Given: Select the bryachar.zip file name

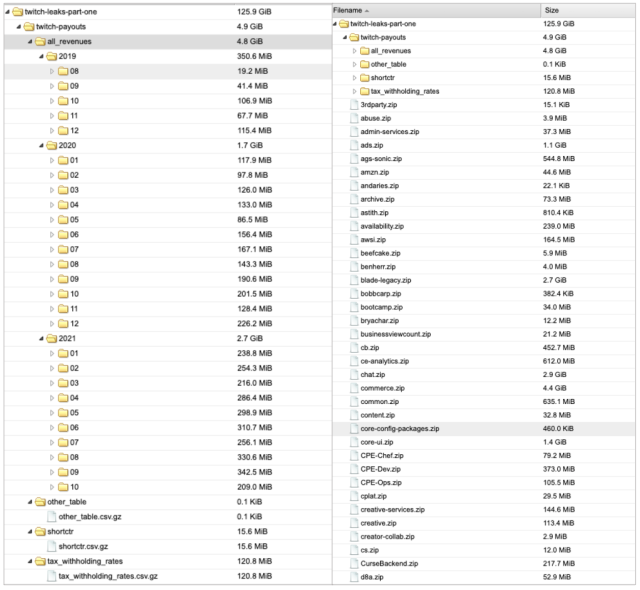Looking at the screenshot, I should point(380,321).
